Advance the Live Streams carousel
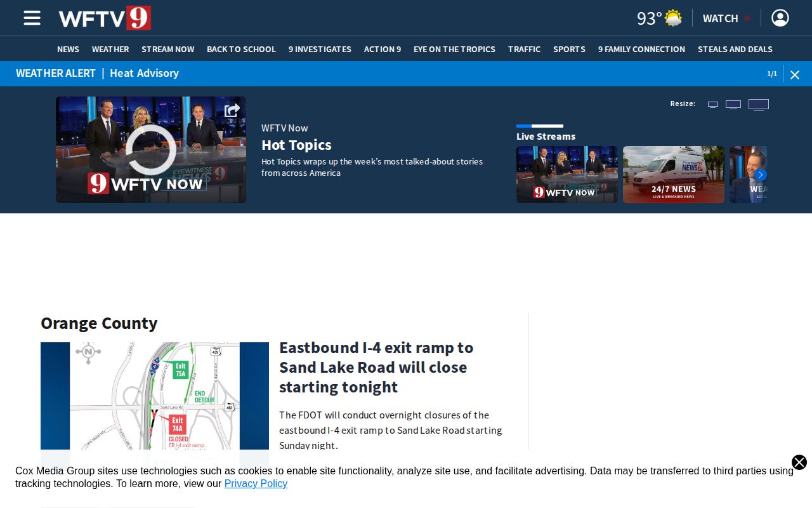 click(x=761, y=175)
